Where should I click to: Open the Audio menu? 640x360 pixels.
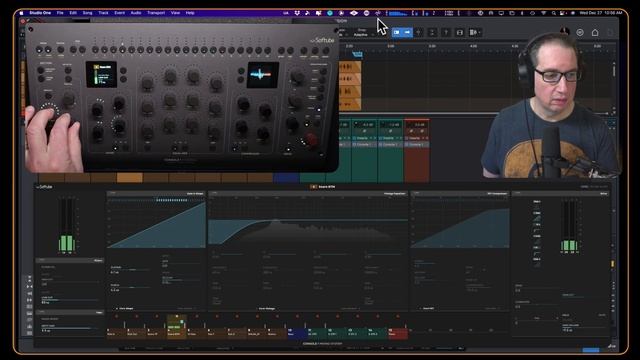pos(136,13)
